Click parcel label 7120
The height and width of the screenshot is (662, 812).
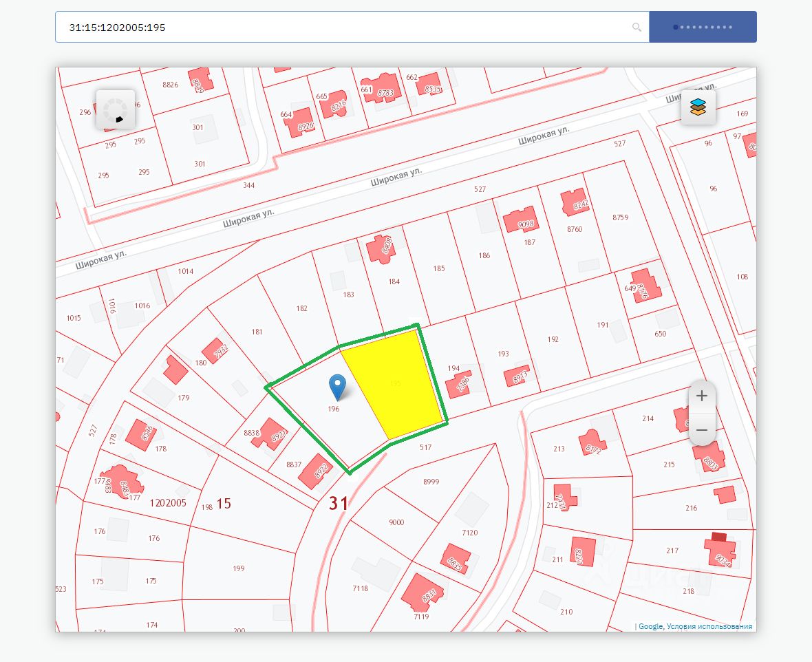pyautogui.click(x=470, y=533)
